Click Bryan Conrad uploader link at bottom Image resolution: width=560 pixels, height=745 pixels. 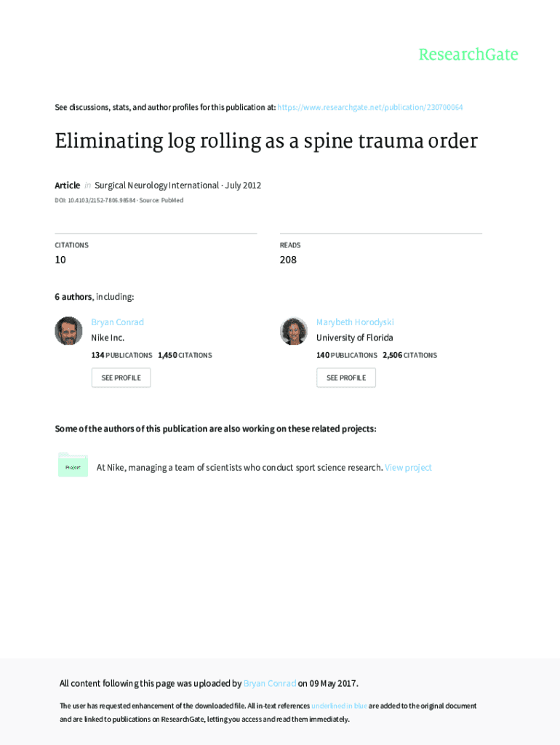(270, 683)
